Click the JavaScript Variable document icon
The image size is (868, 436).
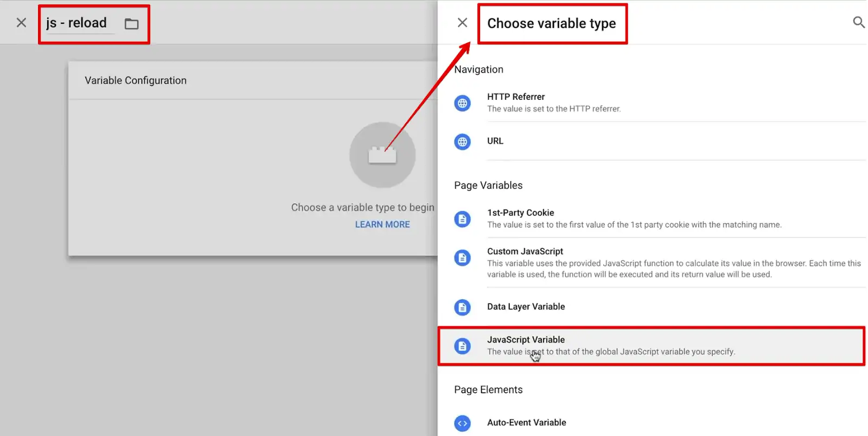462,345
